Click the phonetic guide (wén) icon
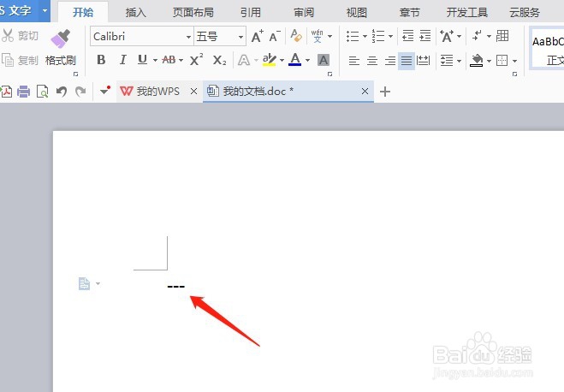Viewport: 564px width, 392px height. click(x=318, y=36)
